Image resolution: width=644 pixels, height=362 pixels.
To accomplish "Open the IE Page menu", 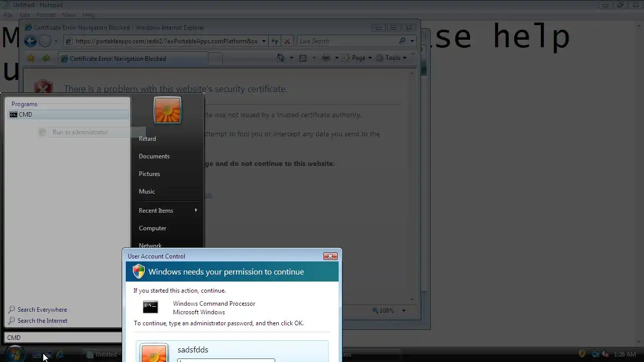I will tap(357, 58).
